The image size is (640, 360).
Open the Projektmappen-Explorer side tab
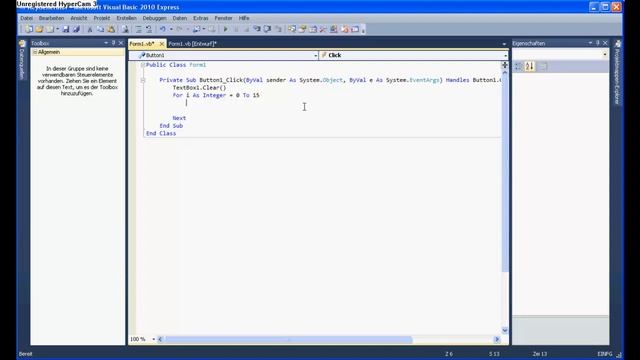(618, 73)
